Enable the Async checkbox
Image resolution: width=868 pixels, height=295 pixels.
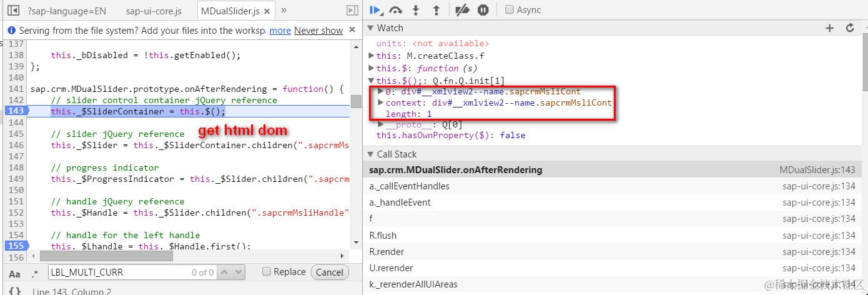click(x=510, y=9)
